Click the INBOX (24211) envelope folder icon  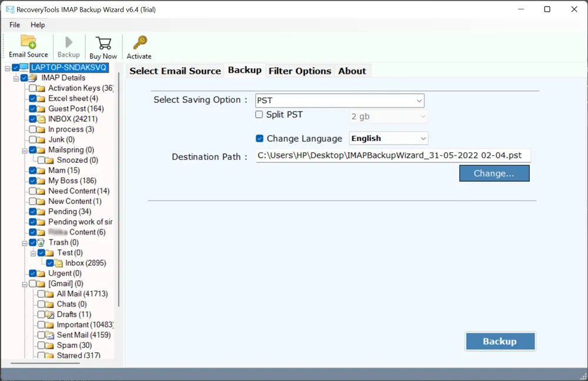(41, 119)
